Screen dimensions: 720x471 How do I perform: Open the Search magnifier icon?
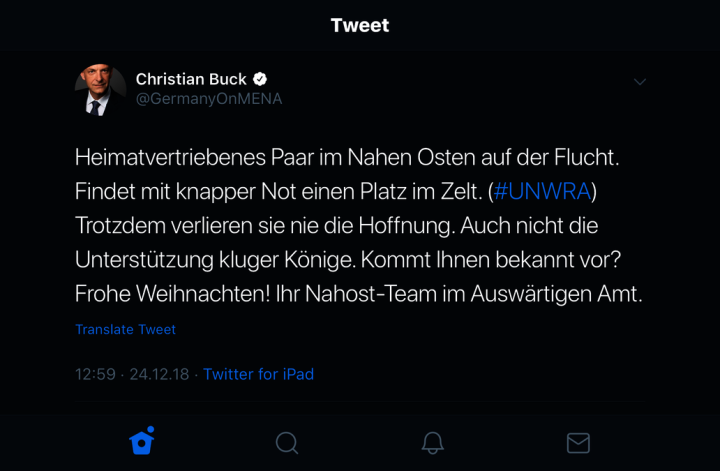pyautogui.click(x=287, y=442)
